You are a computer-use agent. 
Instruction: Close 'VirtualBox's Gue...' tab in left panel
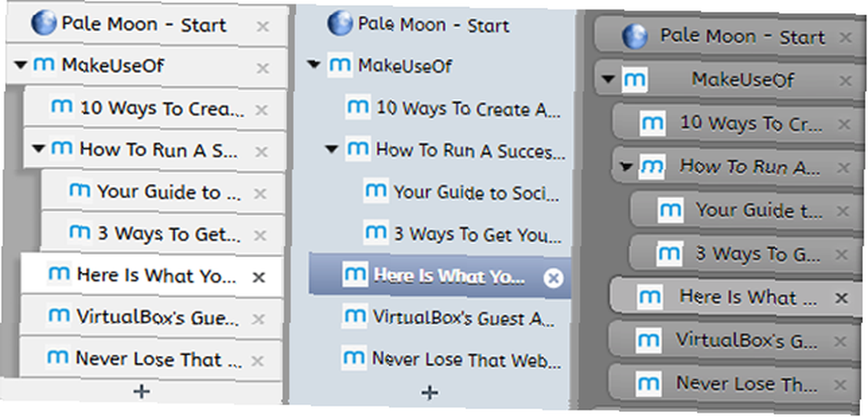(258, 319)
